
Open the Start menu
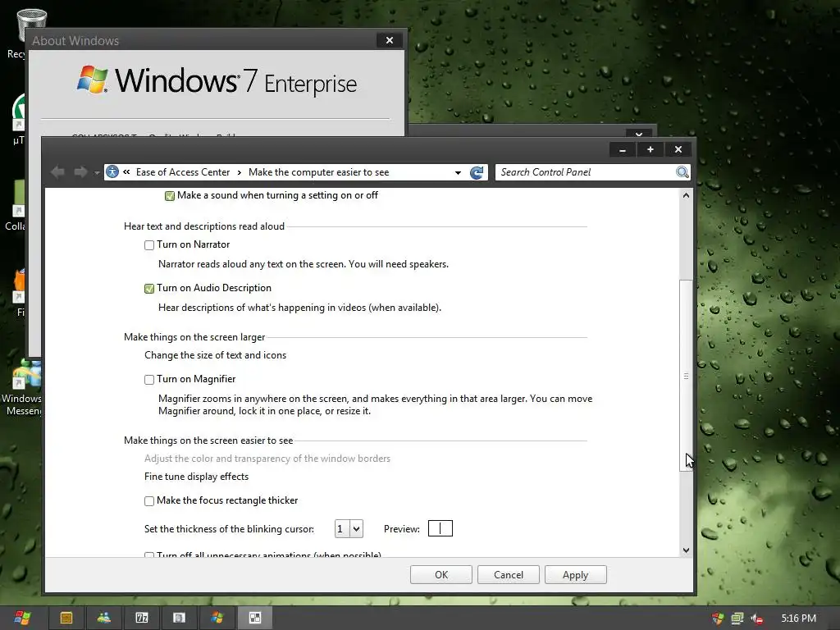[x=22, y=618]
